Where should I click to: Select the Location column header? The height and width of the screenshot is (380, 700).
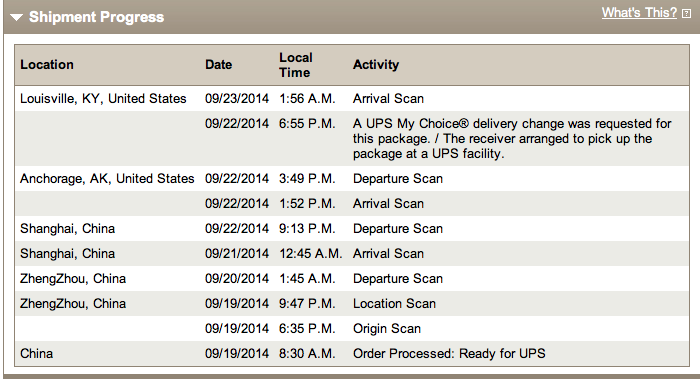[x=47, y=65]
